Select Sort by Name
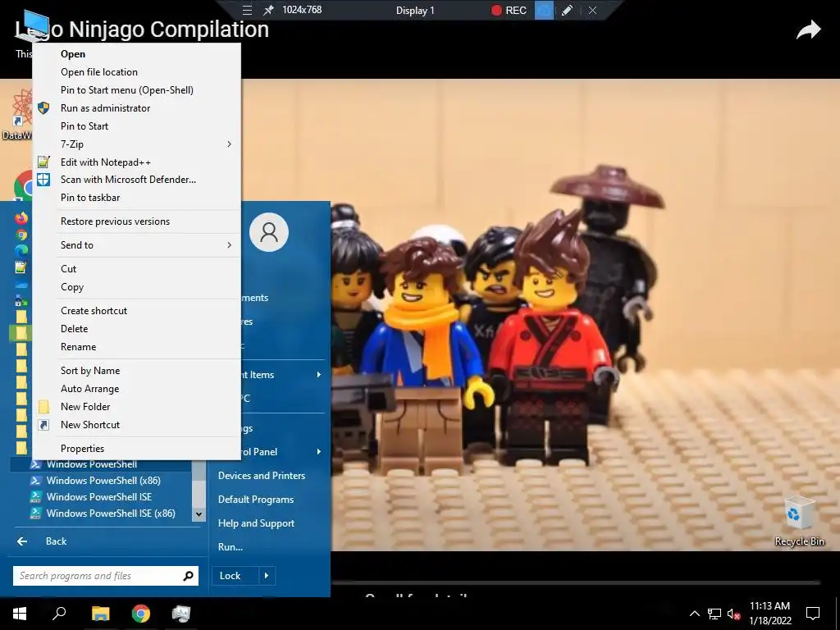This screenshot has height=630, width=840. point(137,370)
